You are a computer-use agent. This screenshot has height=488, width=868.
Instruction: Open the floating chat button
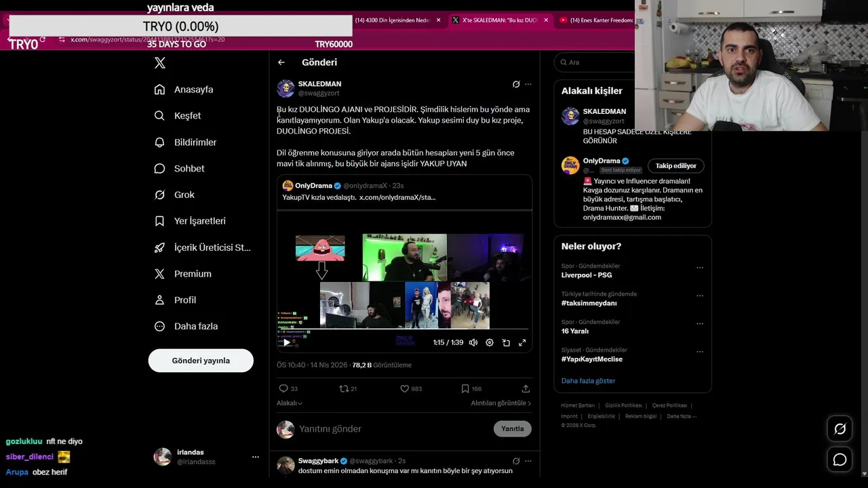[840, 460]
